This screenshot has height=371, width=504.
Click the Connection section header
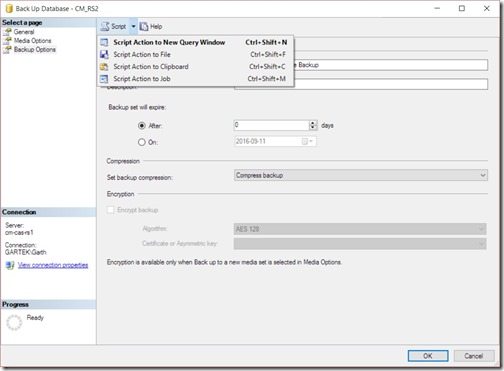pos(48,212)
